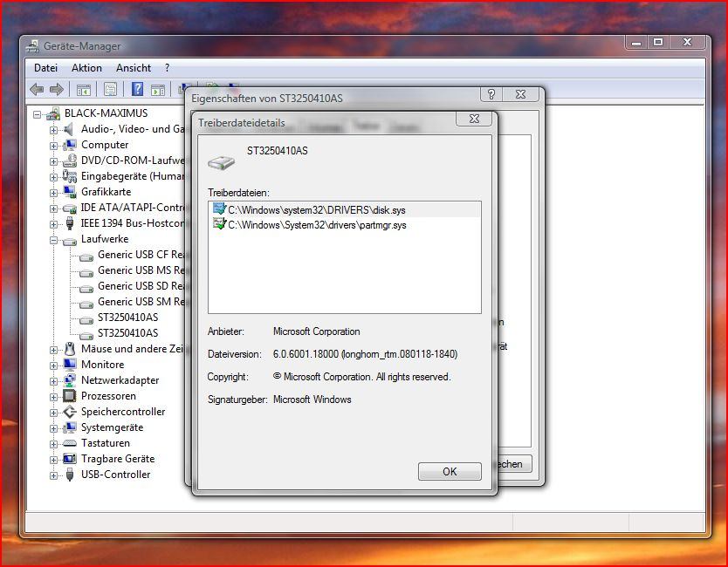The width and height of the screenshot is (728, 567).
Task: Minimize the Geräte-Manager window
Action: tap(636, 43)
